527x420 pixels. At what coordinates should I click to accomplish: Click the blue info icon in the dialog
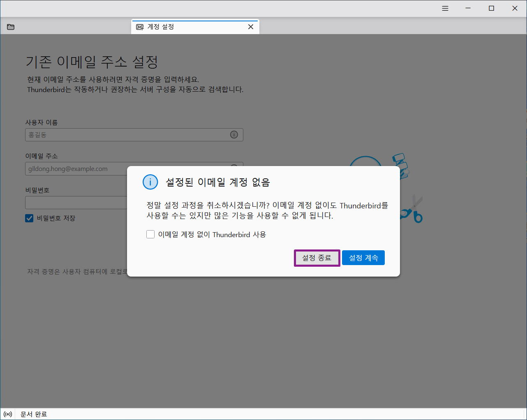(150, 182)
